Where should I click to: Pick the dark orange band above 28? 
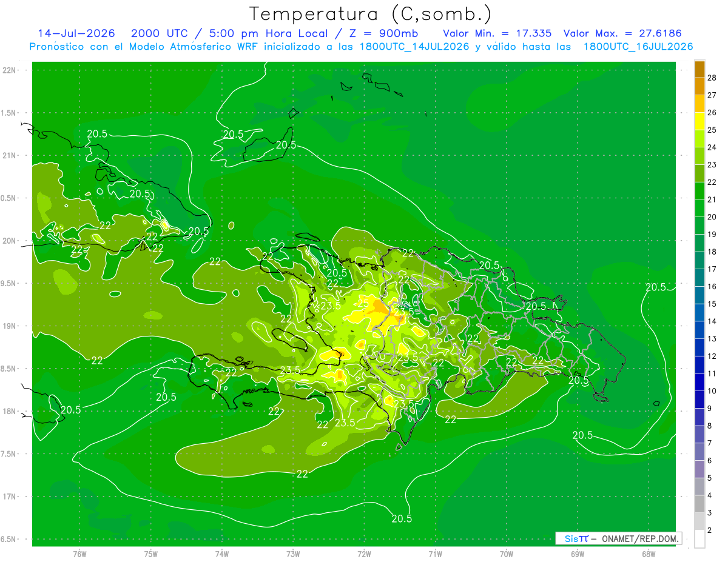click(x=699, y=69)
